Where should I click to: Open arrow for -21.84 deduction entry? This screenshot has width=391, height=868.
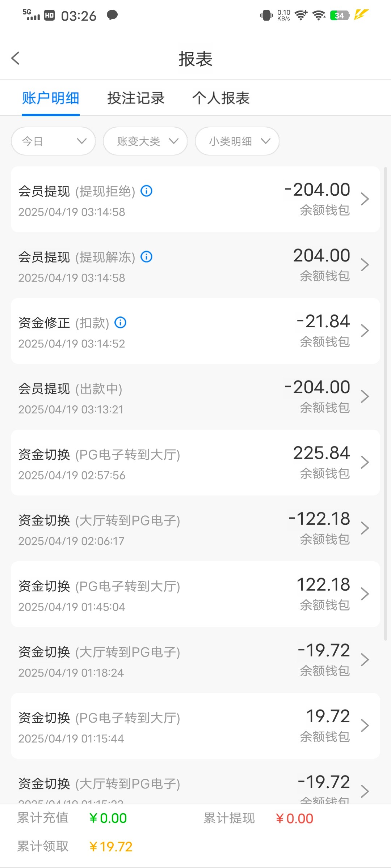(x=365, y=331)
